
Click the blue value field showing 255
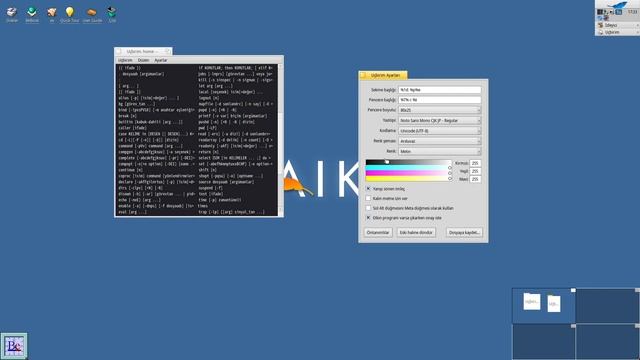(475, 179)
